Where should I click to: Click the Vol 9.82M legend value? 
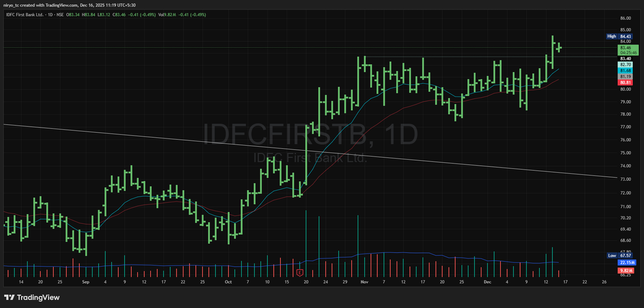click(168, 14)
